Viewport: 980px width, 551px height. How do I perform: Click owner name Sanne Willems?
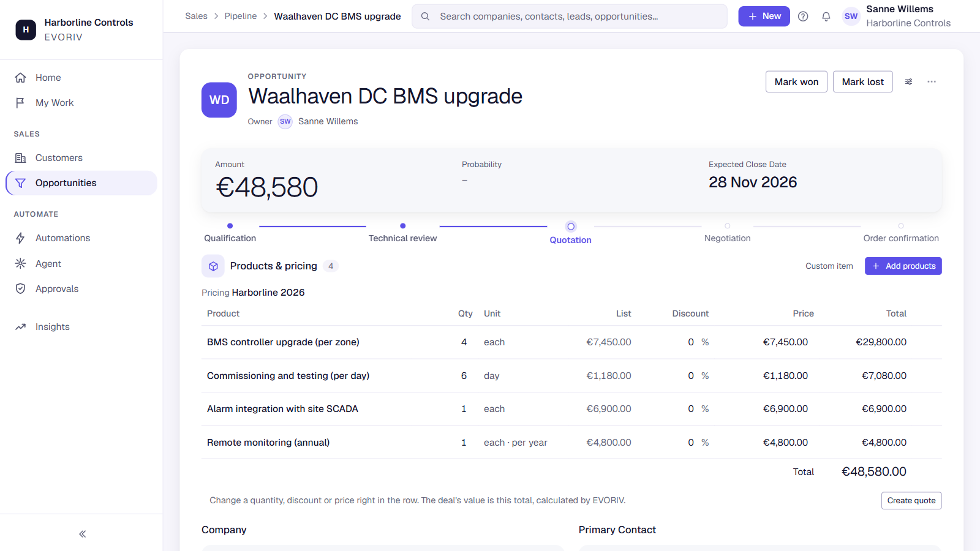(x=328, y=122)
